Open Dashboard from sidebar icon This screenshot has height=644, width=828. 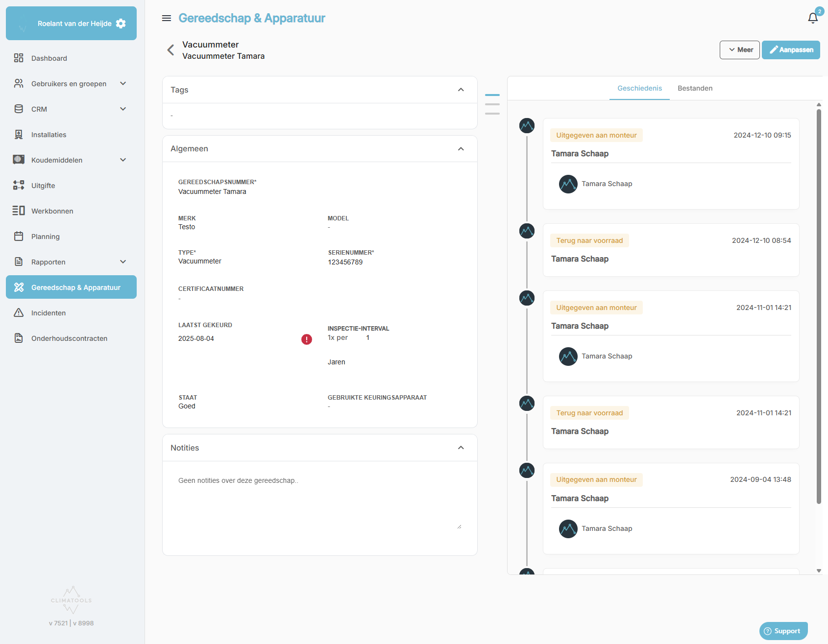pos(19,58)
